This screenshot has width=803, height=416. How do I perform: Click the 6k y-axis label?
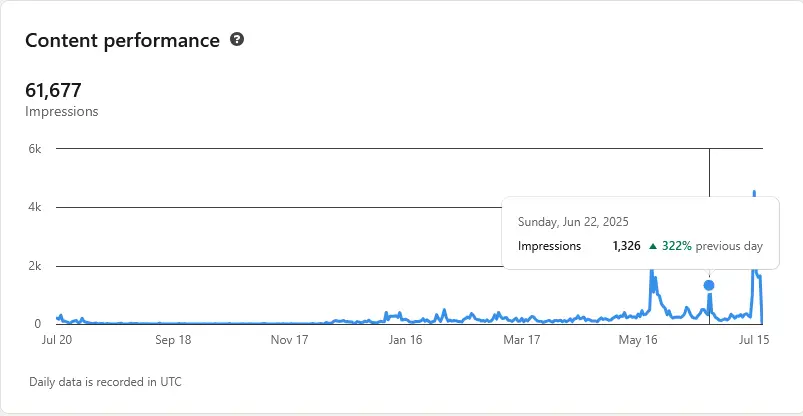[x=34, y=149]
